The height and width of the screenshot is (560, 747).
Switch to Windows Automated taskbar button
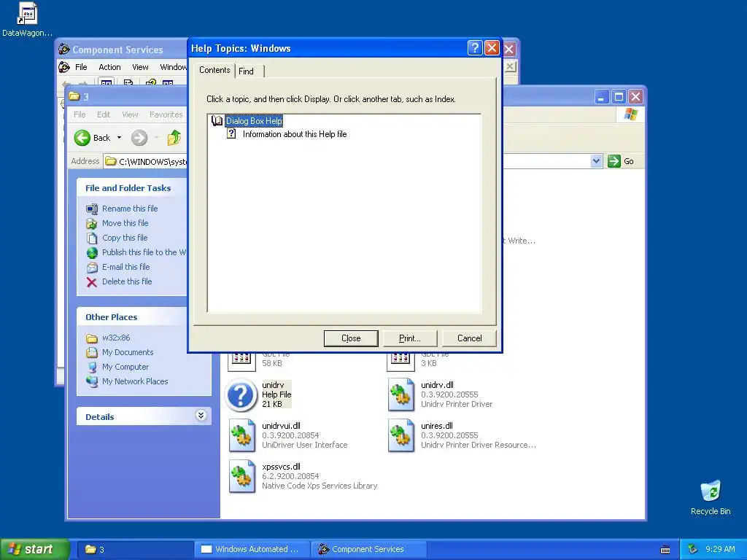pos(252,549)
